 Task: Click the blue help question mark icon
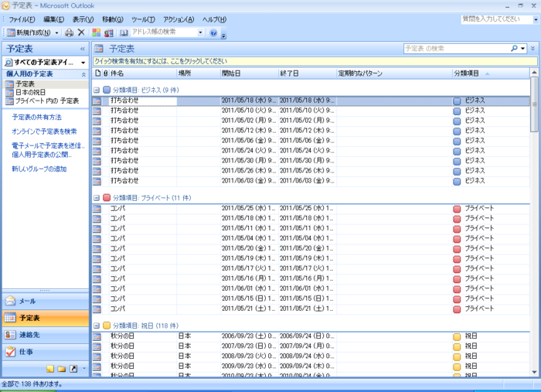[213, 32]
